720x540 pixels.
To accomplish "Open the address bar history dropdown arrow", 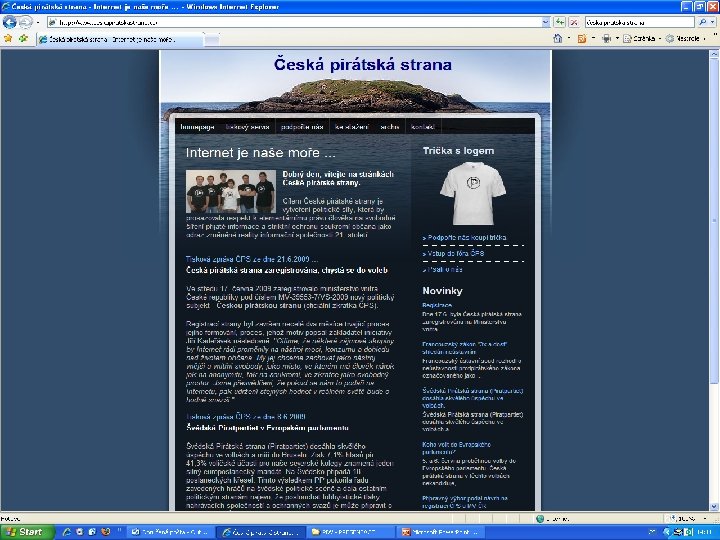I will 546,22.
